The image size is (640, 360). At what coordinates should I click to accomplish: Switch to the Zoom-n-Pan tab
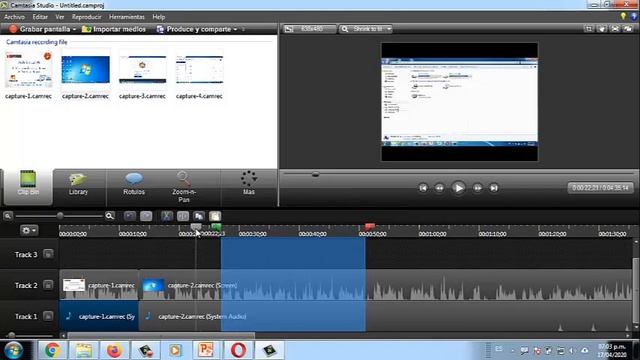tap(184, 187)
